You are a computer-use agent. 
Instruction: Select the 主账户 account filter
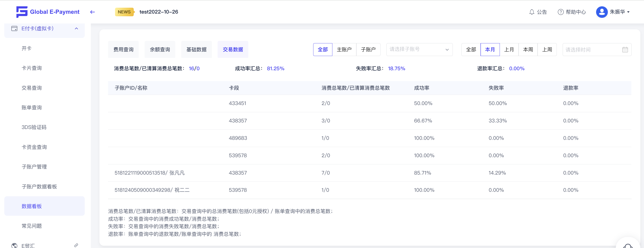click(344, 49)
